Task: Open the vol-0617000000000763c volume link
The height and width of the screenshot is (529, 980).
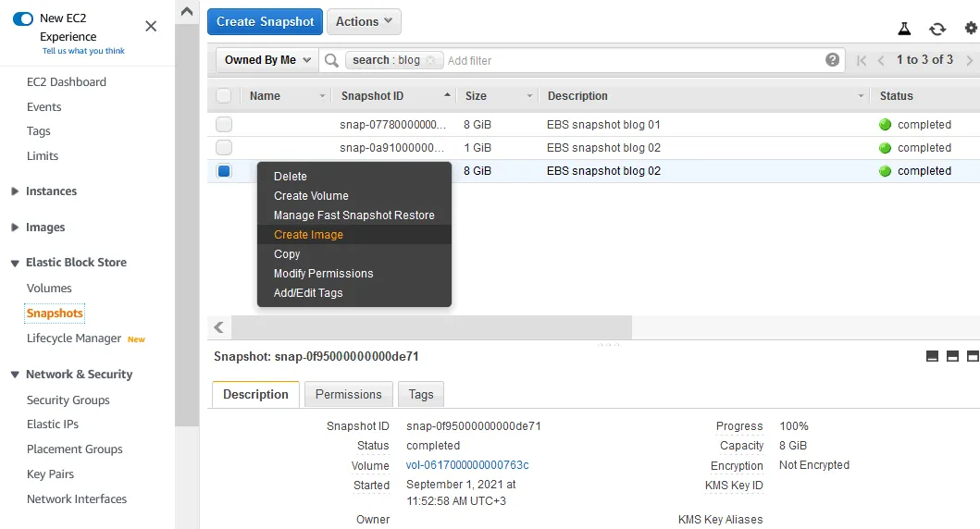Action: 467,465
